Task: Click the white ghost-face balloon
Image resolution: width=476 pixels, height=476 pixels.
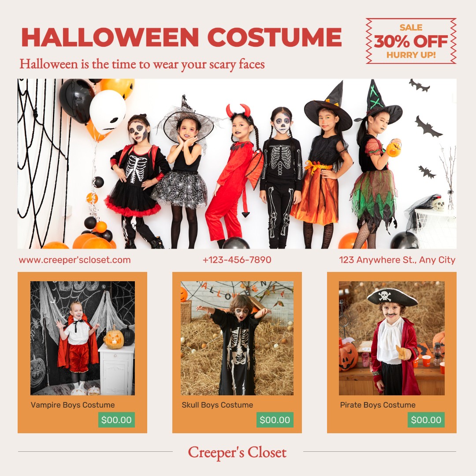Action: (108, 112)
